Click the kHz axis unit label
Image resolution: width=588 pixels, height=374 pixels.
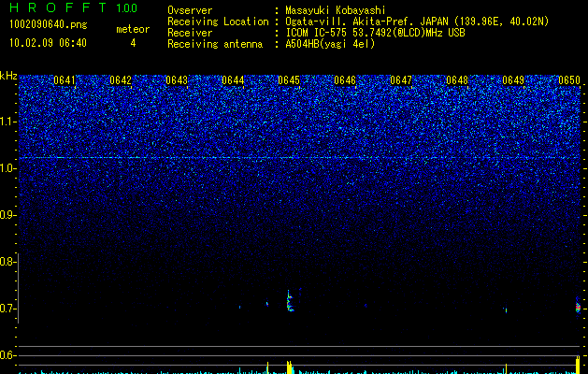pyautogui.click(x=8, y=76)
